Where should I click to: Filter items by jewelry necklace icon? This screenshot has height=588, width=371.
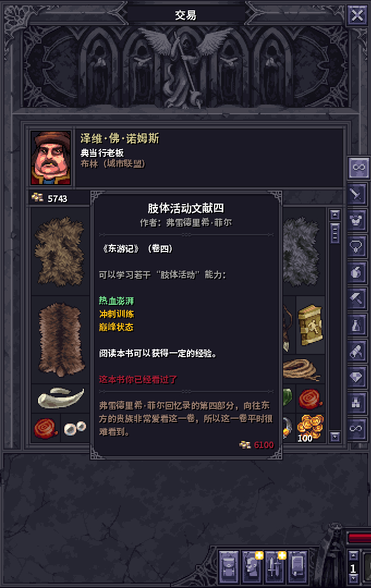[x=357, y=247]
